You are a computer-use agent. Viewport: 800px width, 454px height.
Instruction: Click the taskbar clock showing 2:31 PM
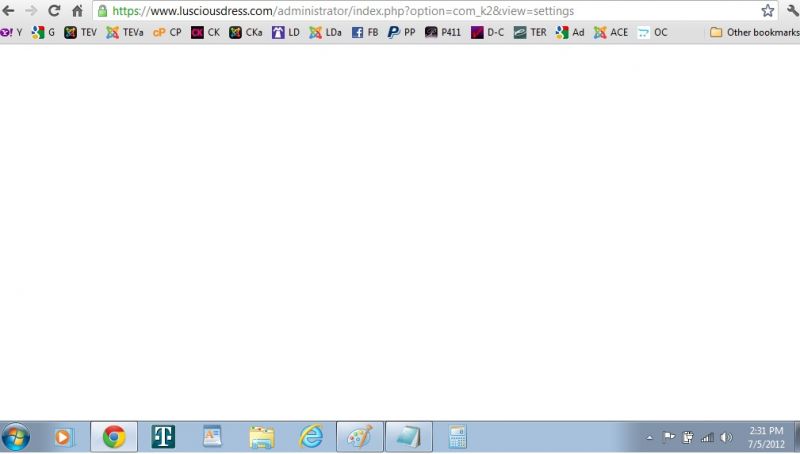tap(766, 437)
